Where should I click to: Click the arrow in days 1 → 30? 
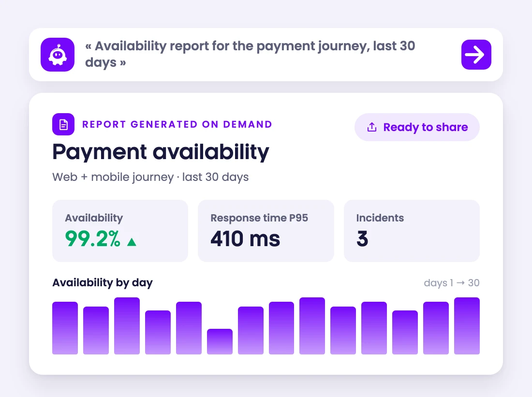(460, 283)
